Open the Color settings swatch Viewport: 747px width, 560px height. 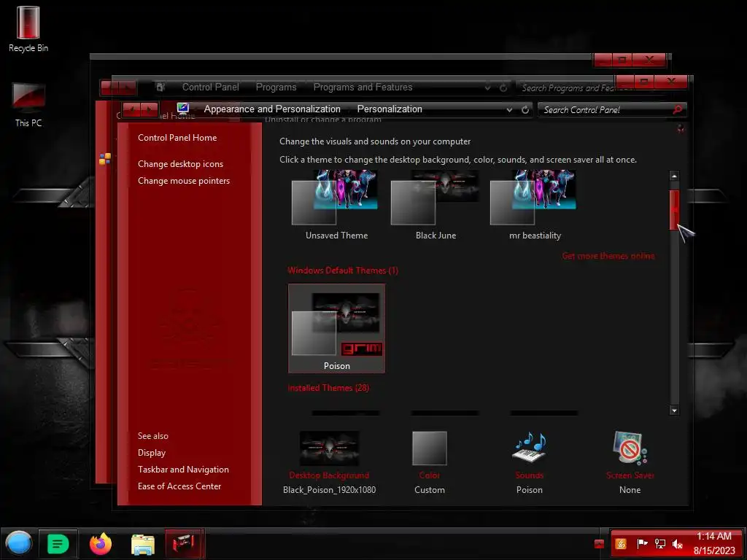pyautogui.click(x=429, y=448)
